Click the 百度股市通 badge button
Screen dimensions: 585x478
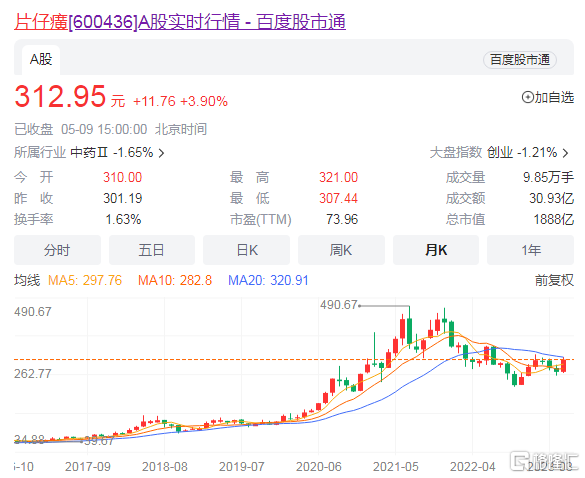[x=520, y=60]
